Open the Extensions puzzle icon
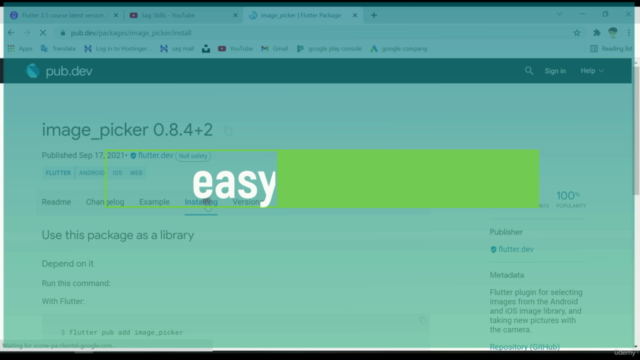 [x=597, y=33]
